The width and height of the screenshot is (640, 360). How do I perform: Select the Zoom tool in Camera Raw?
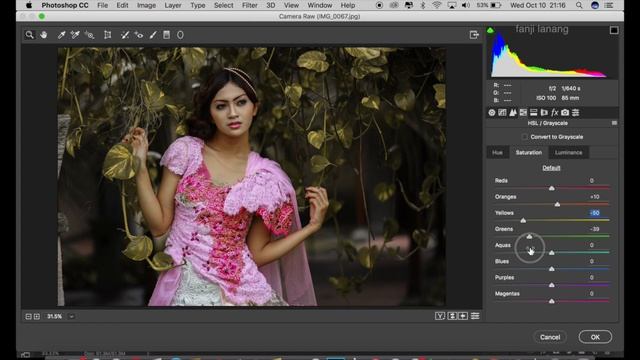[x=29, y=35]
